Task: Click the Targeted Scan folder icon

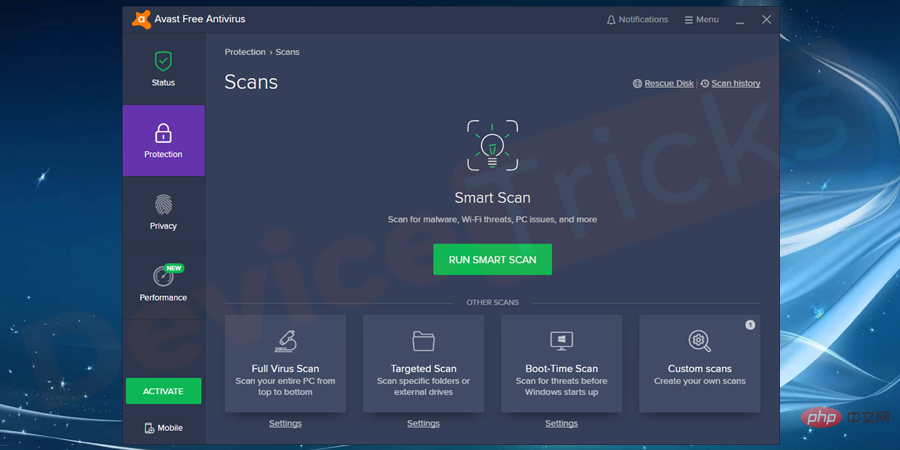Action: coord(424,341)
